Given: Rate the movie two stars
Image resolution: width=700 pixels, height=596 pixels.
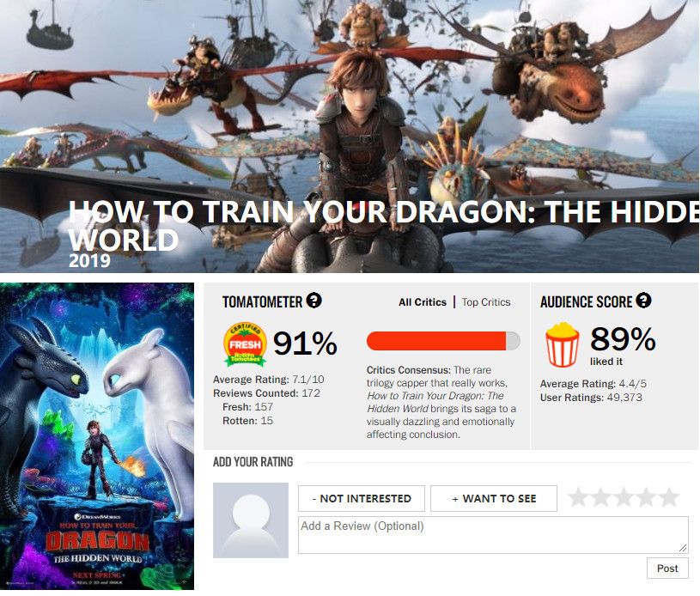Looking at the screenshot, I should 601,497.
